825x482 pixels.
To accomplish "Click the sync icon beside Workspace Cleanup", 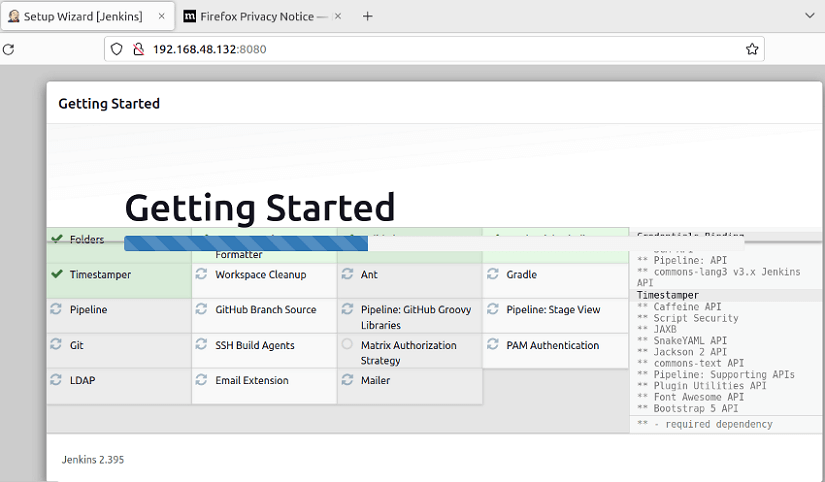I will click(202, 274).
